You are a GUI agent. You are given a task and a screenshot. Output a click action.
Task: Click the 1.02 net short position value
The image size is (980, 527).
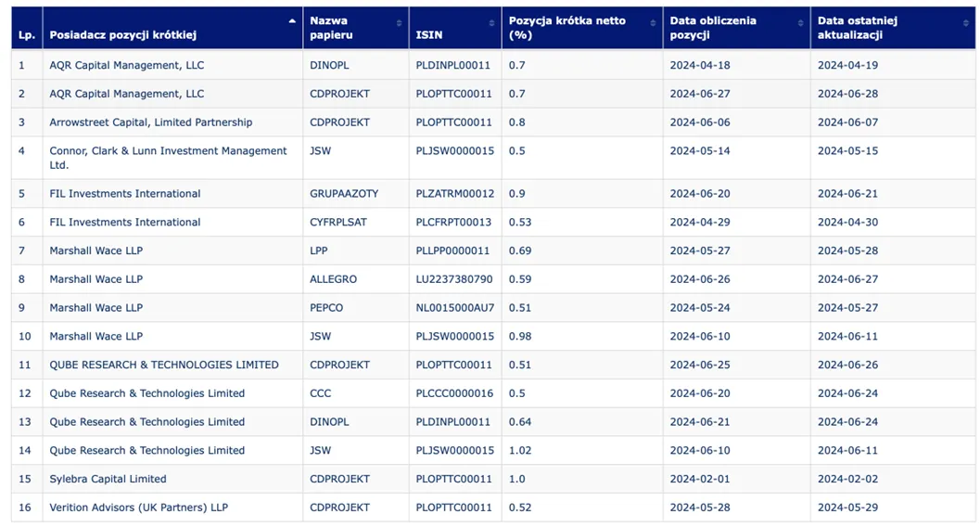click(x=520, y=451)
